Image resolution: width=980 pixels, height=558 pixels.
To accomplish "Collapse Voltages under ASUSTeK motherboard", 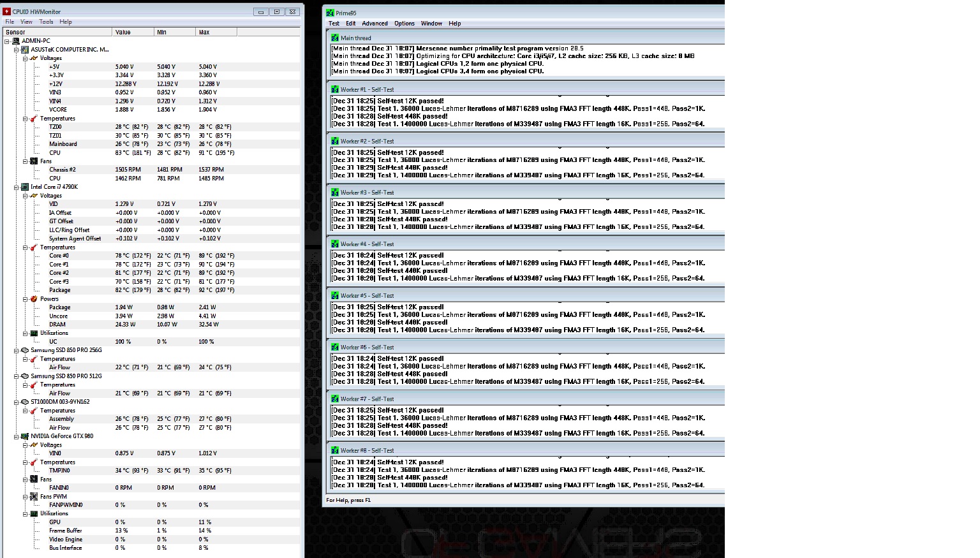I will coord(25,58).
